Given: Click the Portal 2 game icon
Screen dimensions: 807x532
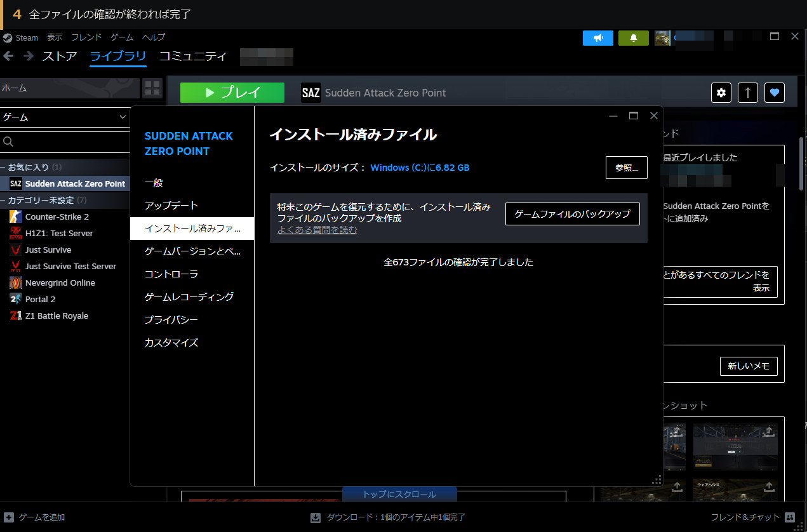Looking at the screenshot, I should pyautogui.click(x=16, y=299).
